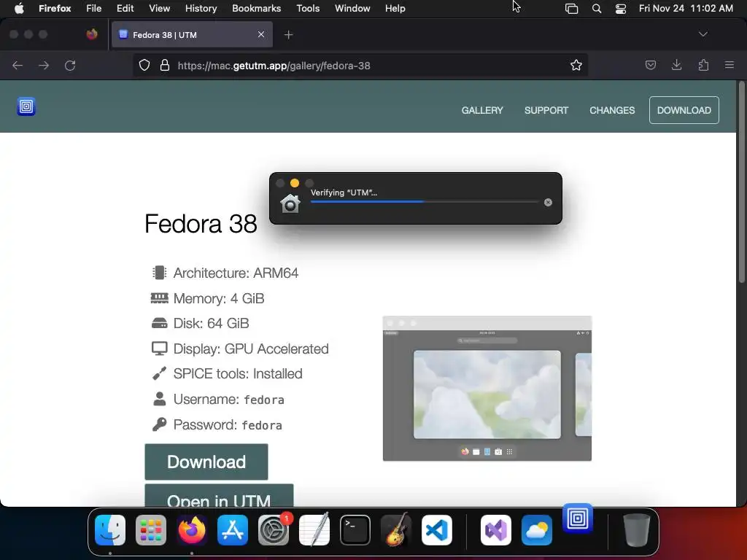Open Spotlight search in menu bar

[597, 8]
